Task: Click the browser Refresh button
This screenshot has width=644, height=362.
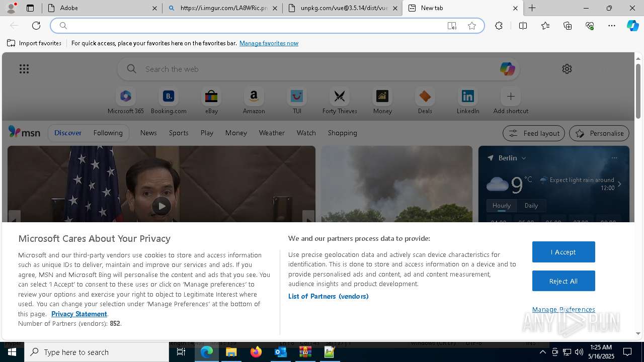Action: tap(36, 26)
